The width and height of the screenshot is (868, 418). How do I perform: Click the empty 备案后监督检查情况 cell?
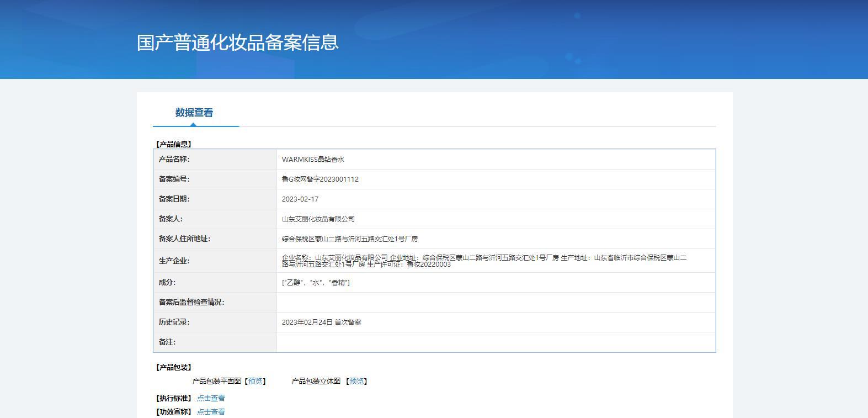click(496, 303)
